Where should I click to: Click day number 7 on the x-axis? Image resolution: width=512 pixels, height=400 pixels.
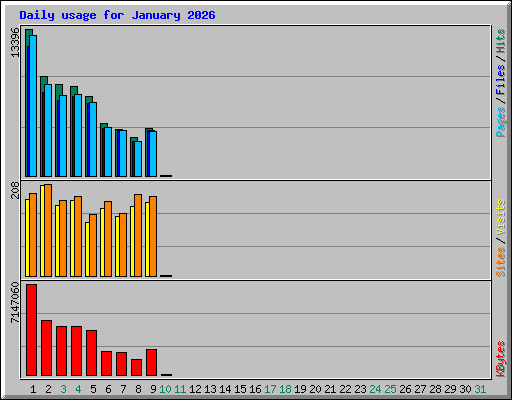click(x=123, y=389)
